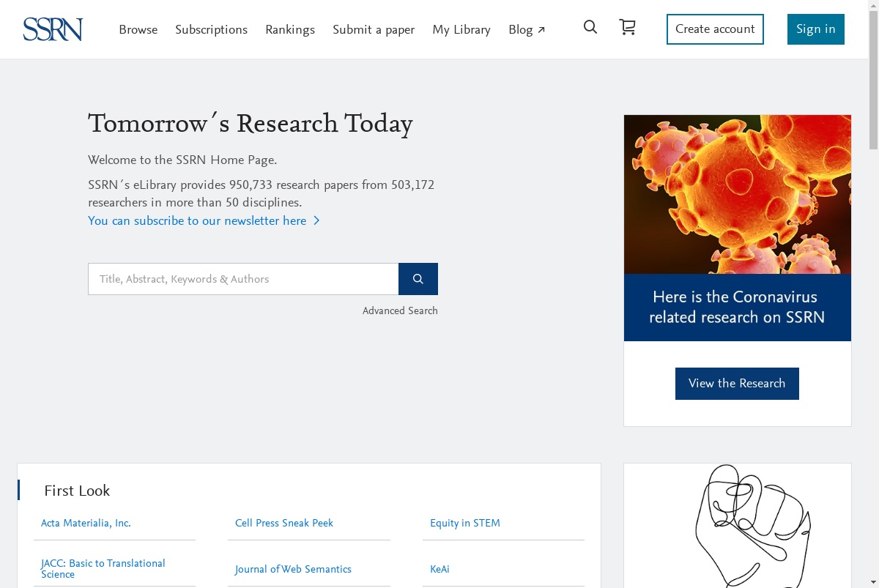Click 'Here is the Coronavirus related research' text
The image size is (879, 588).
[x=737, y=307]
